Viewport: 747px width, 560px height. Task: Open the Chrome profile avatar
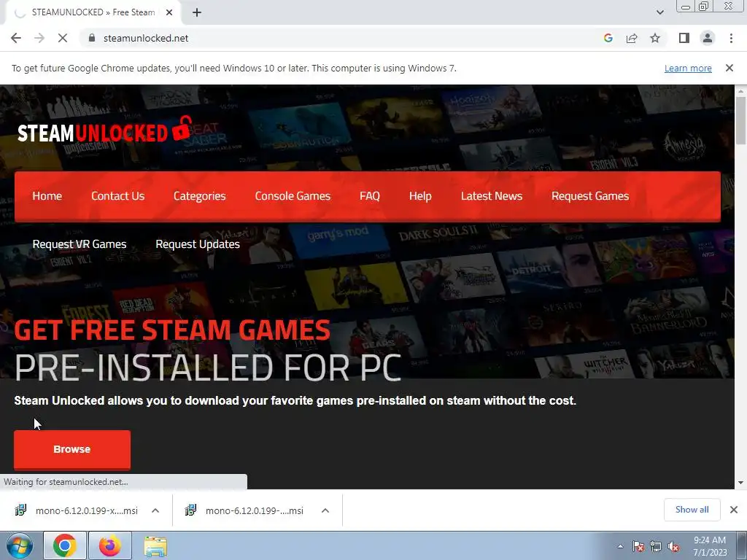pyautogui.click(x=708, y=38)
